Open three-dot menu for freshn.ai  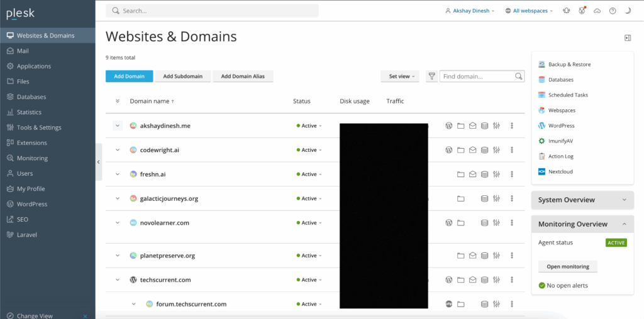tap(512, 175)
